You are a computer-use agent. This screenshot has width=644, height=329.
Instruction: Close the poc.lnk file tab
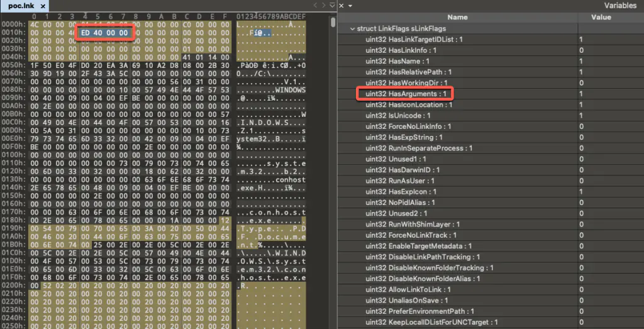(43, 6)
